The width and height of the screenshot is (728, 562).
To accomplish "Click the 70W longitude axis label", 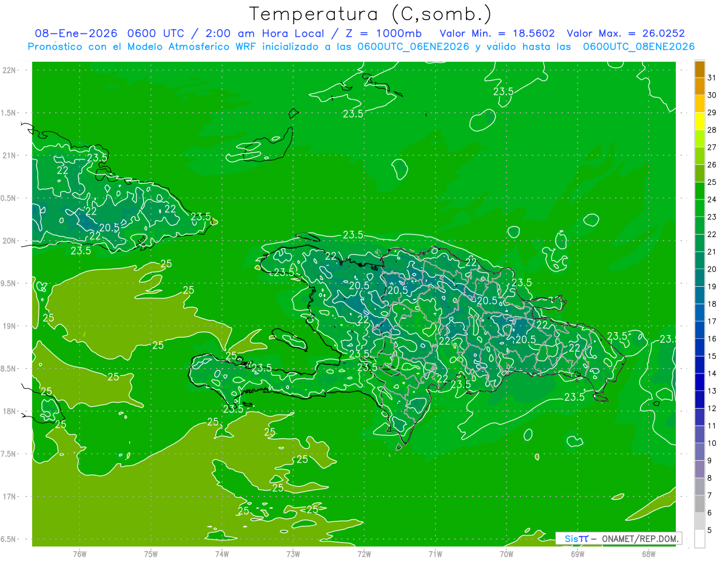I will pos(506,554).
